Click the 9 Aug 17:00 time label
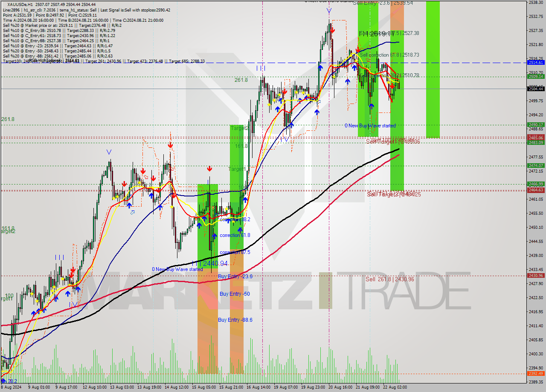This screenshot has height=392, width=546. 66,387
